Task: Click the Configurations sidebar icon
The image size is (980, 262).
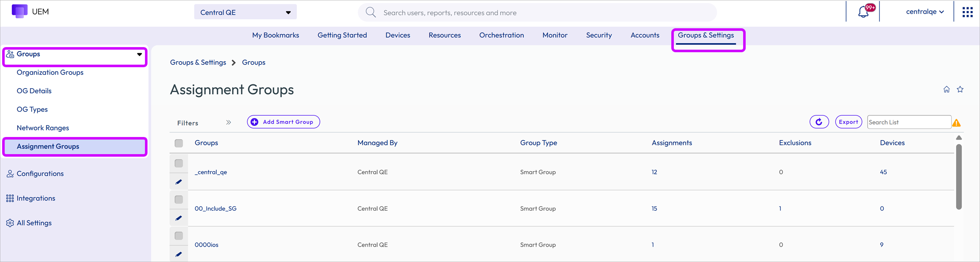Action: [10, 174]
